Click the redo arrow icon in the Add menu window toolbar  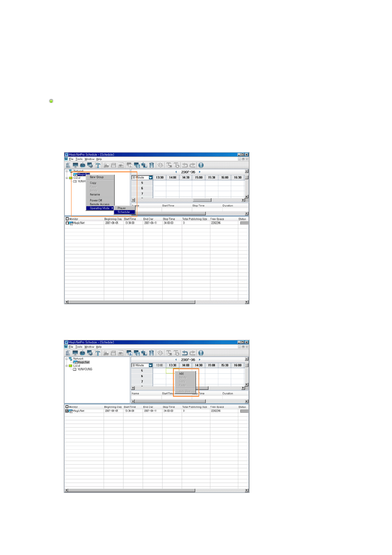coord(192,353)
